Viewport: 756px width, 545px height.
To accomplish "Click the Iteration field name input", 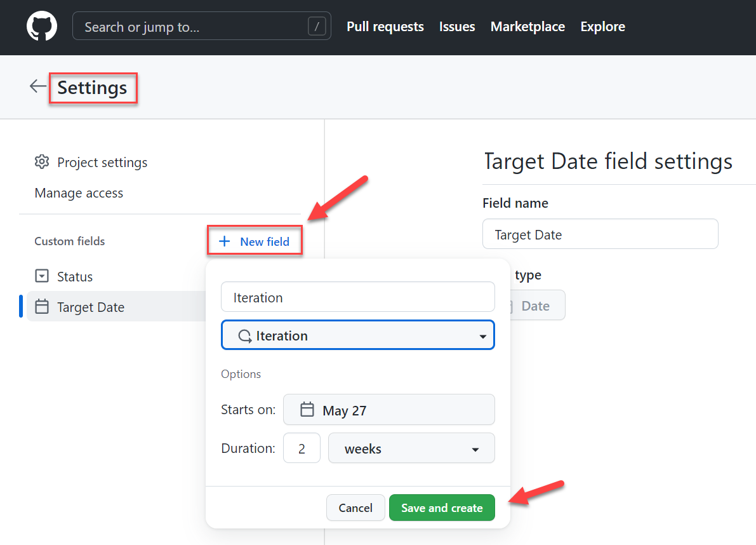I will pyautogui.click(x=358, y=297).
